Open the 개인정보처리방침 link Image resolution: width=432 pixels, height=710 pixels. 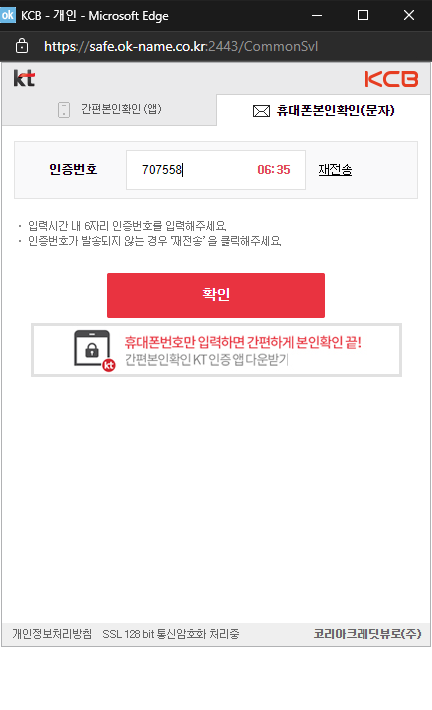(52, 633)
